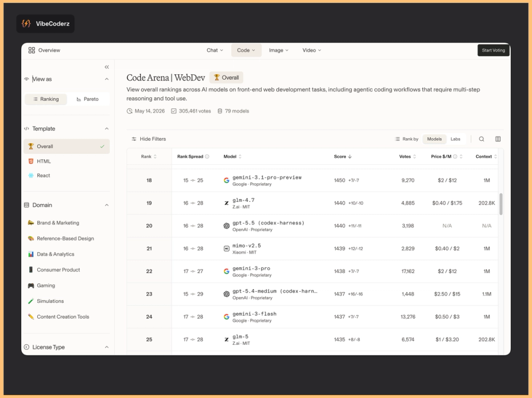532x398 pixels.
Task: Filter by Gaming domain
Action: coord(67,285)
